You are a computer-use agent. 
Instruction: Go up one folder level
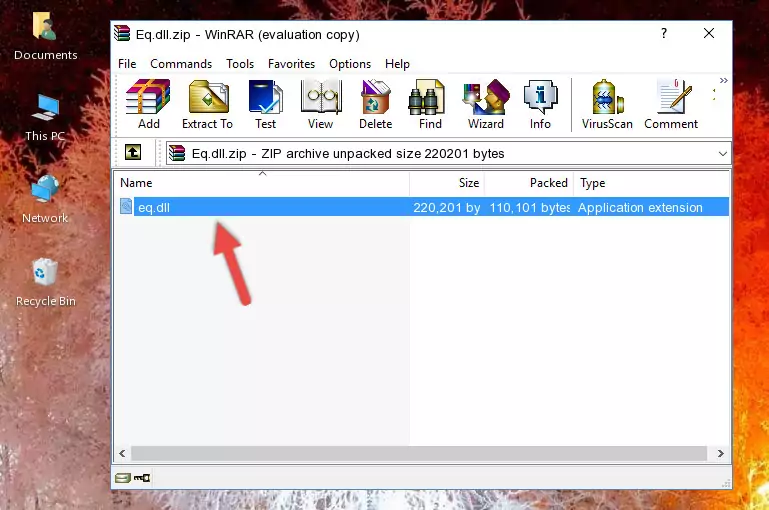133,153
